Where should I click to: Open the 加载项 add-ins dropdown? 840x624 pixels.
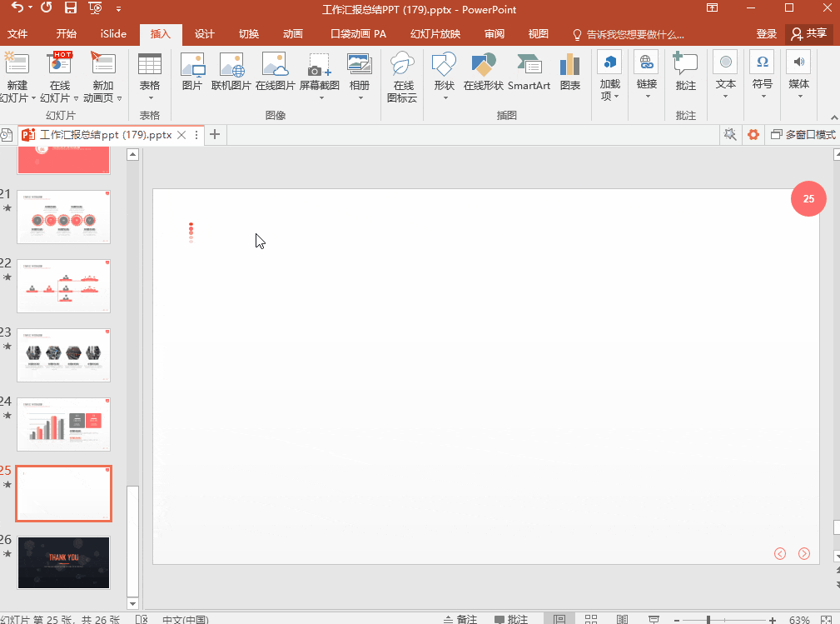click(x=610, y=76)
